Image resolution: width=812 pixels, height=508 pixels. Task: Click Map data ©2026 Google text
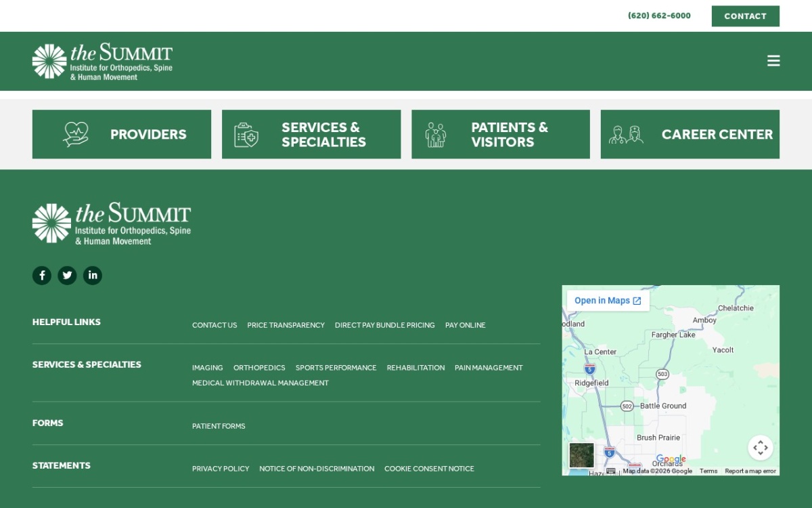coord(657,471)
